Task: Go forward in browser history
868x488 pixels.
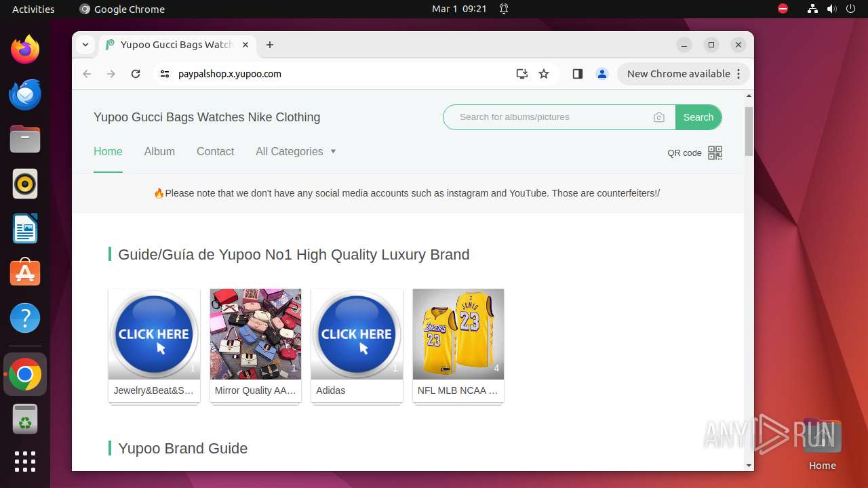Action: click(x=111, y=74)
